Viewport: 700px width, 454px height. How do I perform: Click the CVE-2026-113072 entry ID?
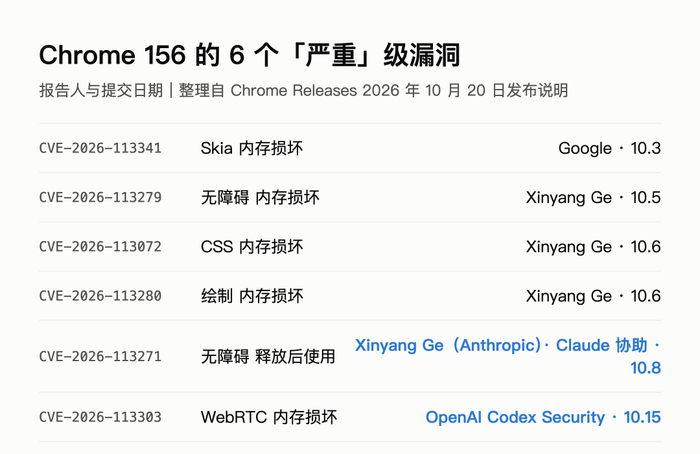click(100, 246)
